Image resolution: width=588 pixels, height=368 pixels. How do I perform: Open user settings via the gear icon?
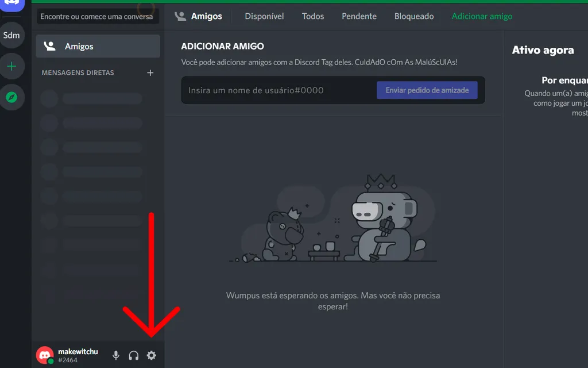click(151, 355)
